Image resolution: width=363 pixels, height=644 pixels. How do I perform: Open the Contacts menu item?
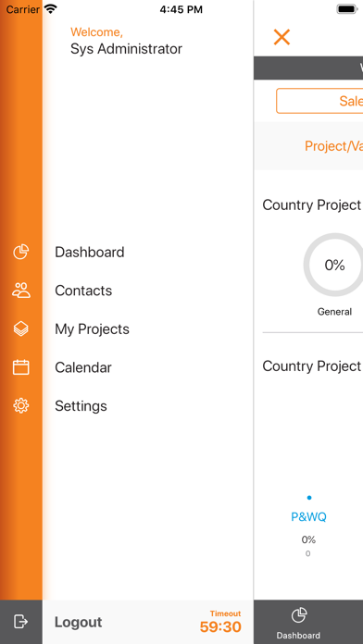tap(83, 291)
